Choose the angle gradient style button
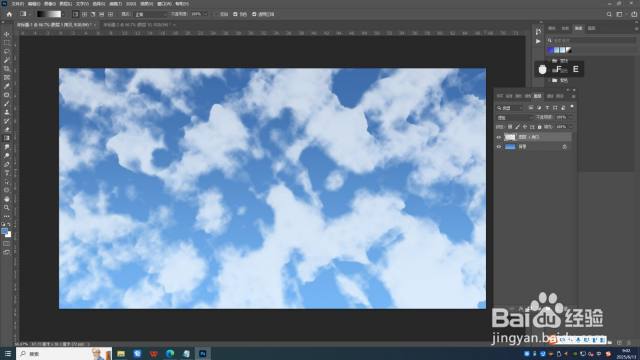Image resolution: width=640 pixels, height=360 pixels. click(93, 14)
